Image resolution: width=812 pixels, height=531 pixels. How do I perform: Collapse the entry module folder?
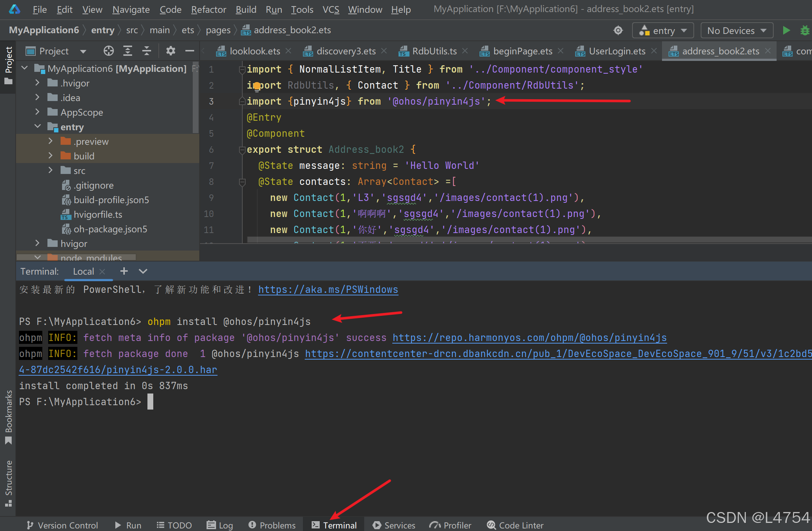tap(37, 127)
